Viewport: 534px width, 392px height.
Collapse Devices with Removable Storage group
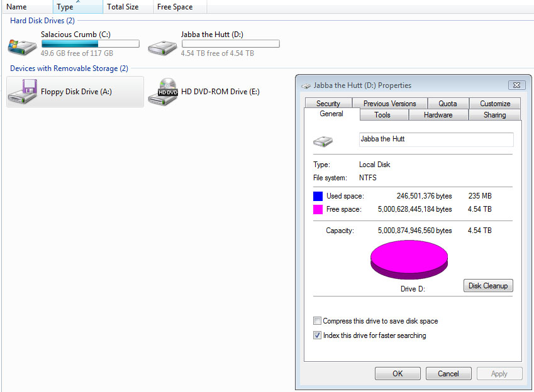(69, 68)
